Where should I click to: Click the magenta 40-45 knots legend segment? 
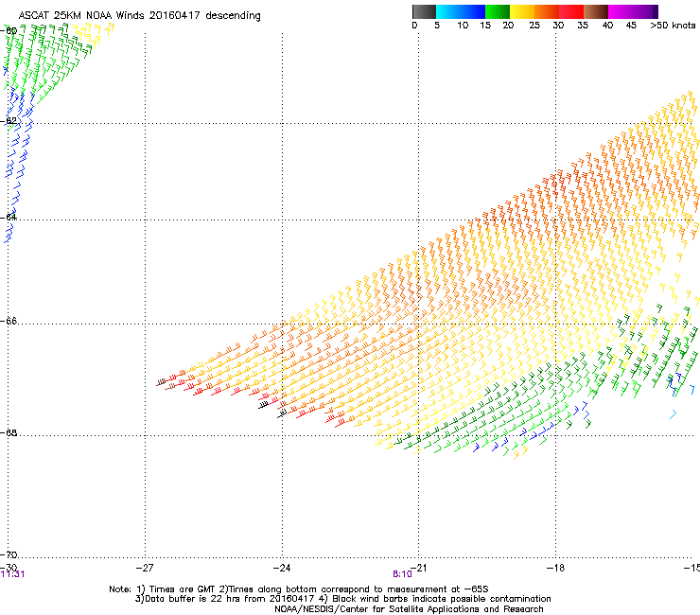tap(621, 11)
